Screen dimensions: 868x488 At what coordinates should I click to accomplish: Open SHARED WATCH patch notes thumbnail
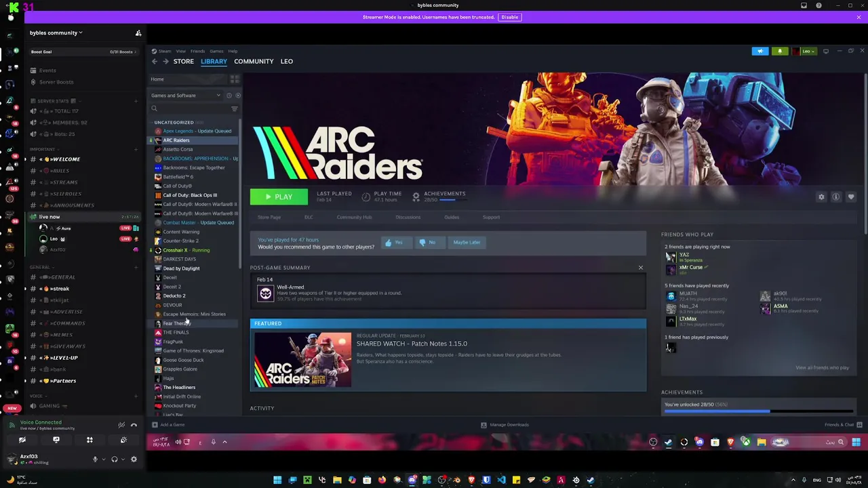[302, 359]
